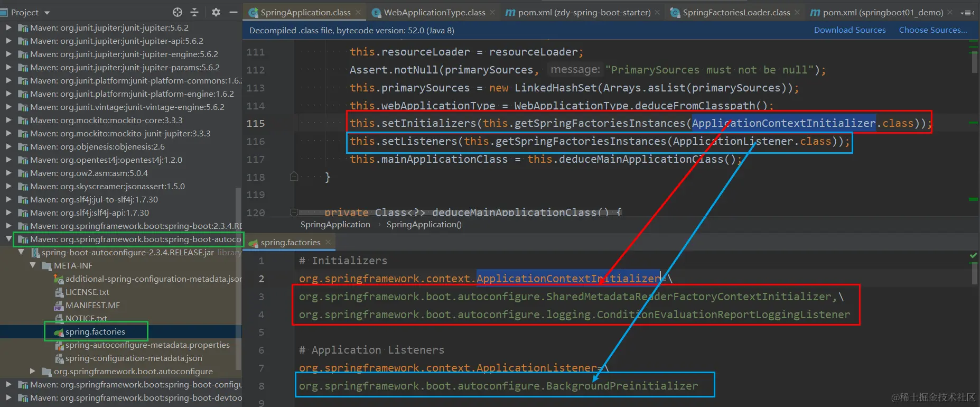This screenshot has width=980, height=407.
Task: Close the SpringFactoriesLoader.class tab
Action: point(797,12)
